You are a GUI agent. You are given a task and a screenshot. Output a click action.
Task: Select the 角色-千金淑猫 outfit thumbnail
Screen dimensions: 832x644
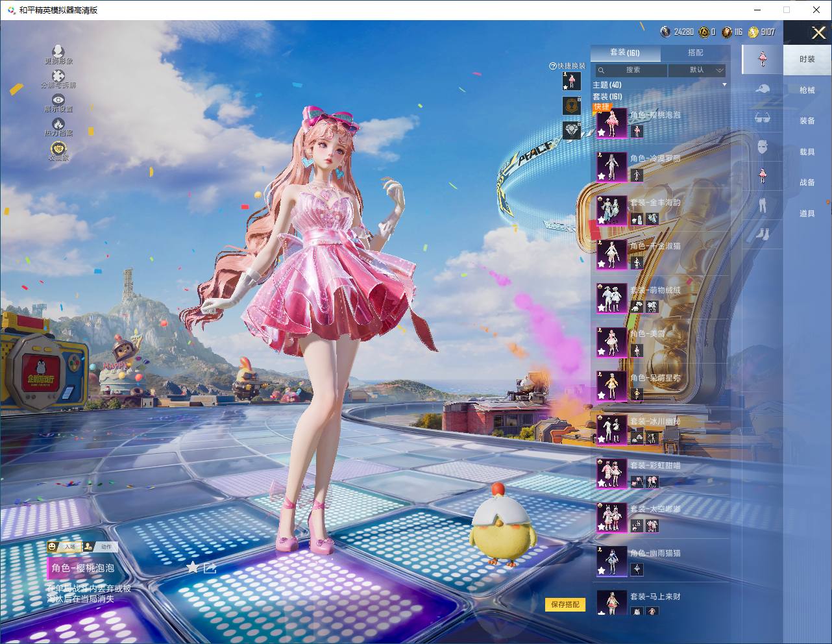(x=612, y=254)
